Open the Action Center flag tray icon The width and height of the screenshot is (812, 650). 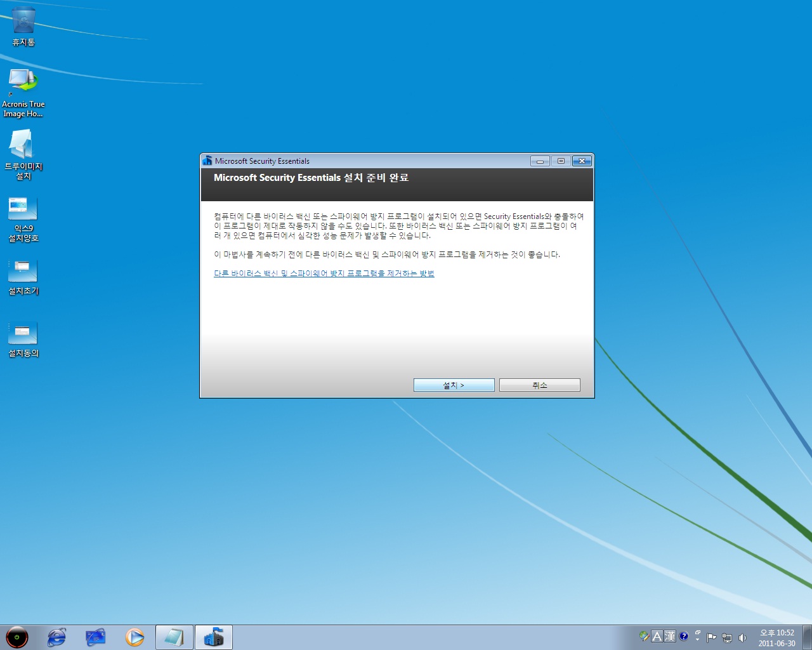tap(711, 637)
